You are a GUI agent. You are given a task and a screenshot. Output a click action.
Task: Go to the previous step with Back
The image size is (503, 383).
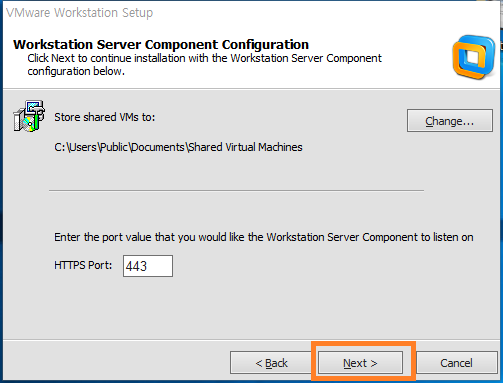pos(271,362)
